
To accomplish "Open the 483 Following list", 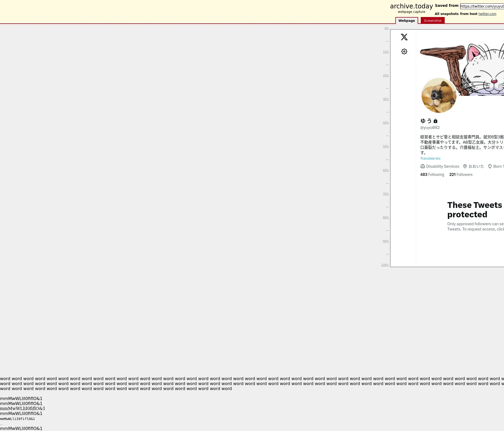I will tap(432, 175).
